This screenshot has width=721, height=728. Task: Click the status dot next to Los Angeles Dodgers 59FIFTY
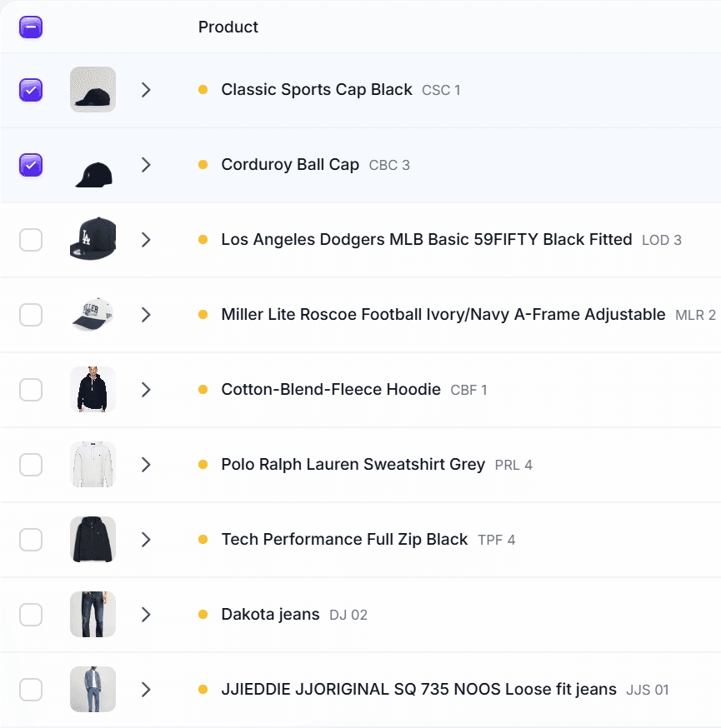point(203,239)
